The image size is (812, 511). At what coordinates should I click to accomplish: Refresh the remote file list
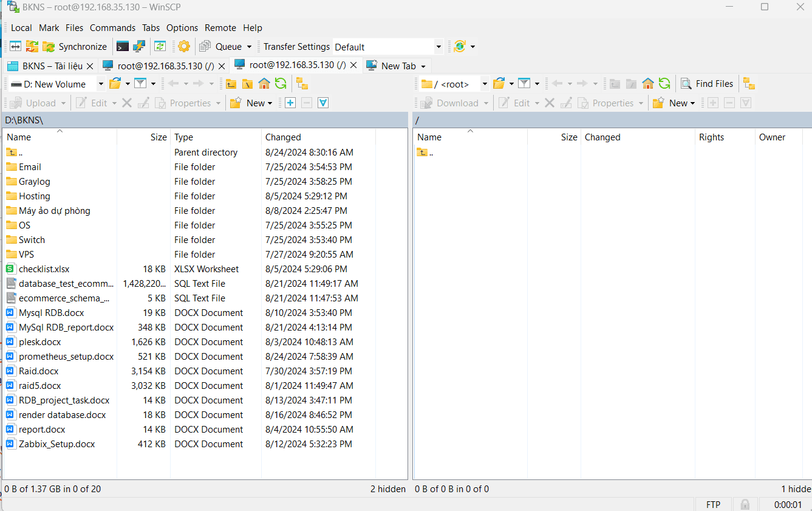point(664,83)
